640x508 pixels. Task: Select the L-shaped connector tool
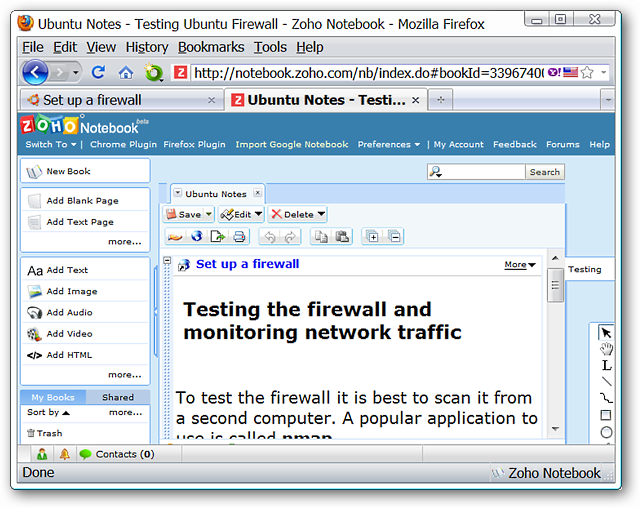click(x=607, y=366)
